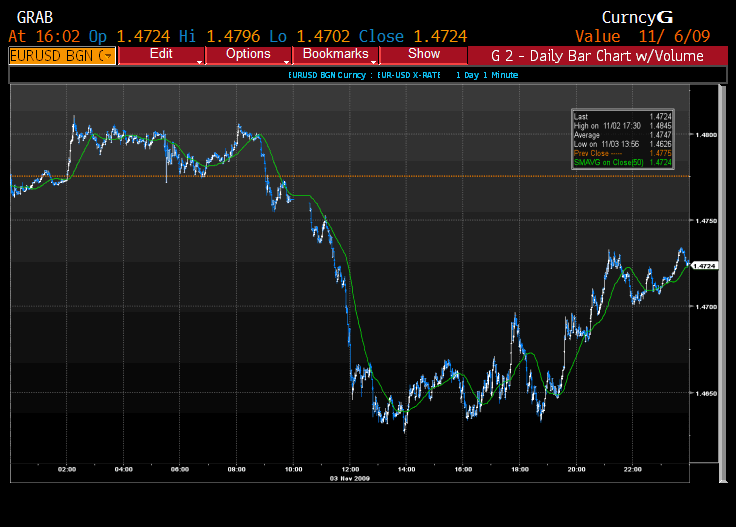Open the Edit menu
Viewport: 736px width, 527px height.
160,54
